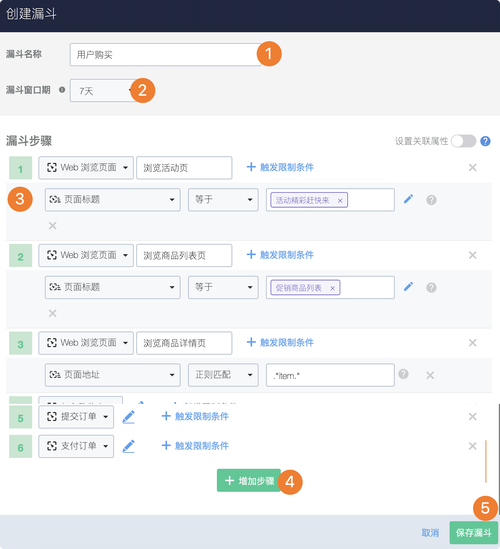Edit step 5 提交订单 name with pencil
The height and width of the screenshot is (549, 500).
coord(129,417)
